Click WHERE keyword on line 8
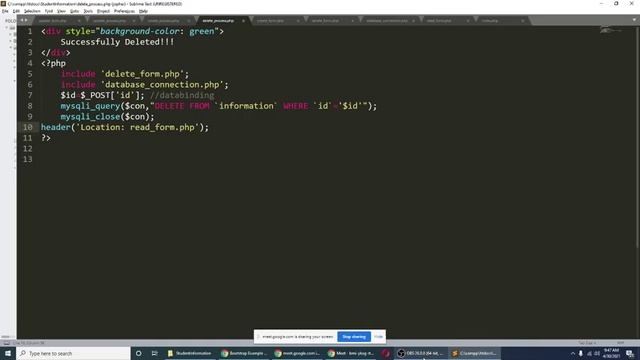The width and height of the screenshot is (640, 360). click(296, 106)
